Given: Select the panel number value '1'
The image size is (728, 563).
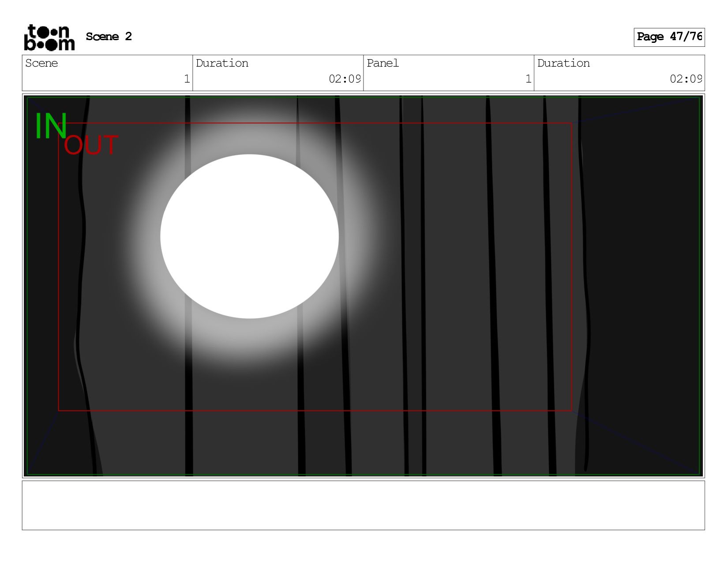Looking at the screenshot, I should [528, 79].
